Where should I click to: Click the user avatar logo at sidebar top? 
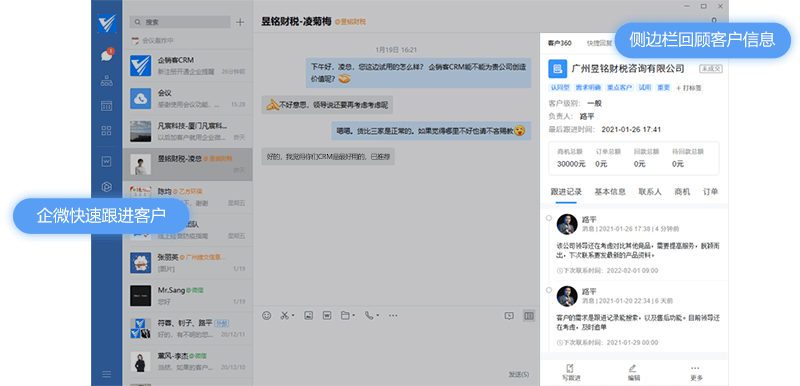tap(107, 23)
